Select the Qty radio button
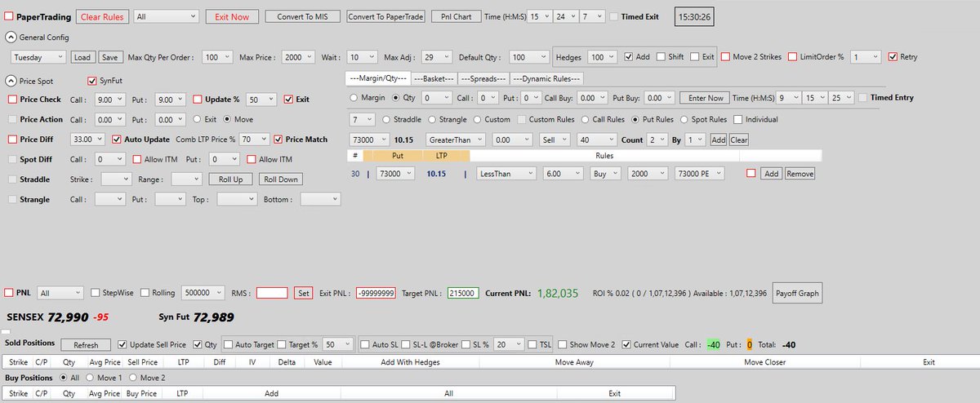This screenshot has height=403, width=980. (397, 98)
